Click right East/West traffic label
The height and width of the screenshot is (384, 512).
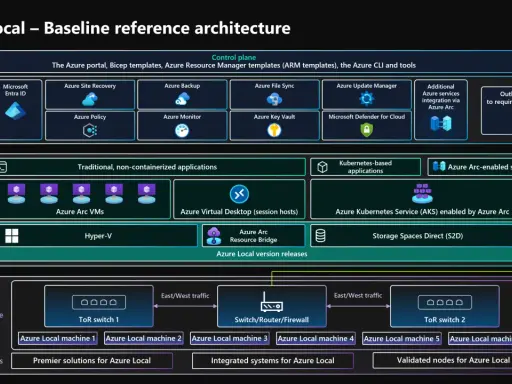click(358, 295)
